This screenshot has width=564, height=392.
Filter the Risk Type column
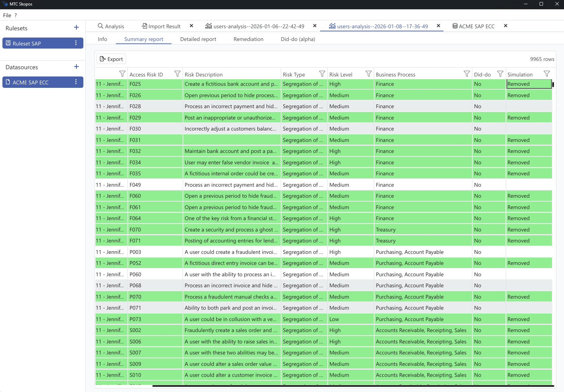tap(322, 74)
